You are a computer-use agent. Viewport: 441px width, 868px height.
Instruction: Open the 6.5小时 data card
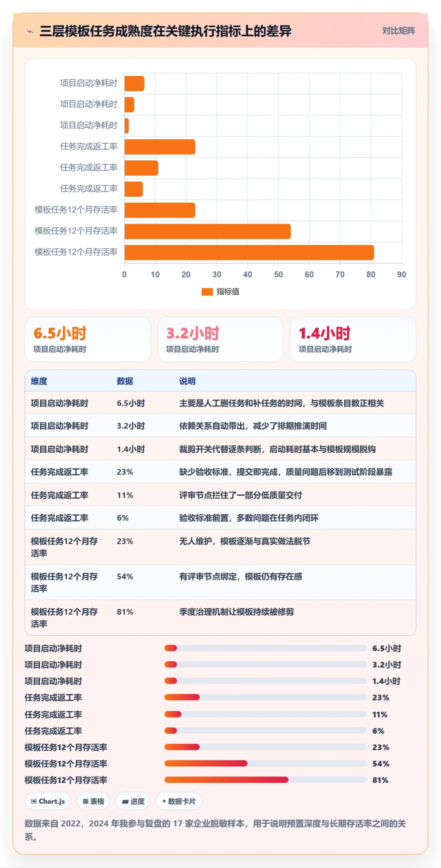88,339
